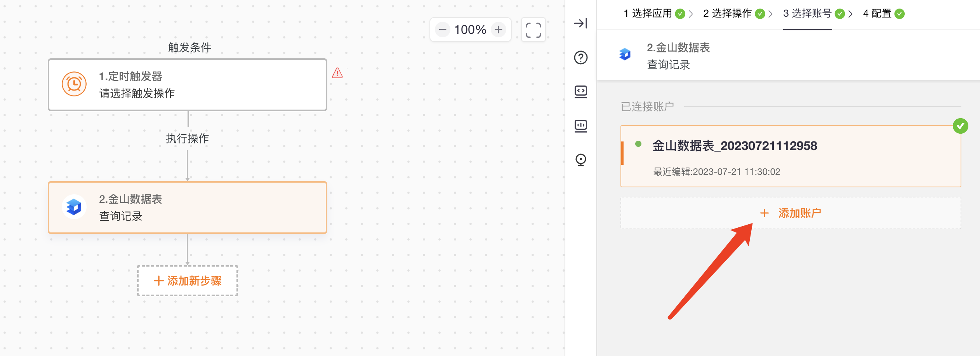The image size is (980, 356).
Task: Select the 2.金山数据表 查询记录 node
Action: pos(188,208)
